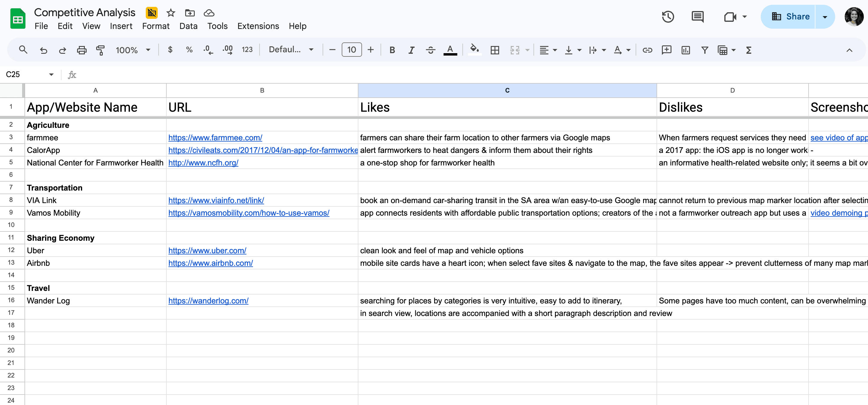868x405 pixels.
Task: Select the Italic formatting icon
Action: (411, 50)
